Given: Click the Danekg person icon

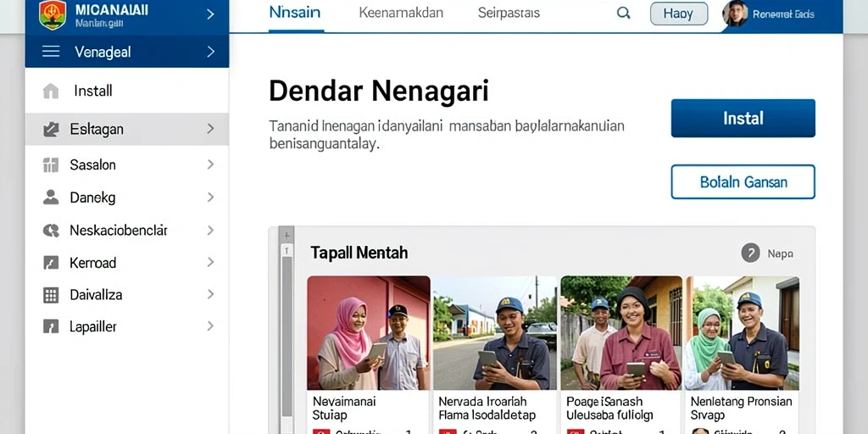Looking at the screenshot, I should 51,197.
